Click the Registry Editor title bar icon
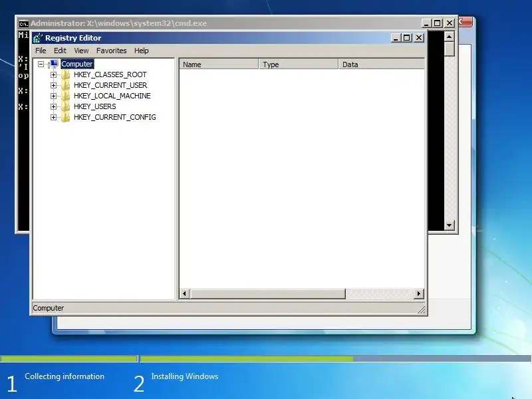Image resolution: width=532 pixels, height=399 pixels. (x=38, y=38)
